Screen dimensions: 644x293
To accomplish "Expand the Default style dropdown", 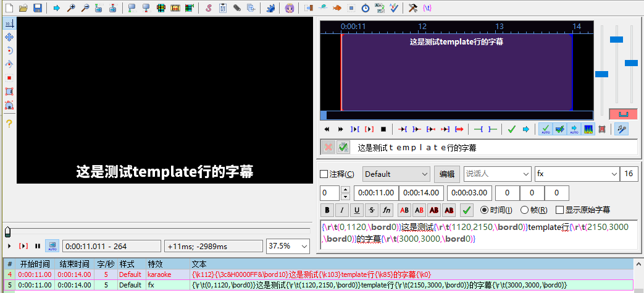I will pos(396,174).
